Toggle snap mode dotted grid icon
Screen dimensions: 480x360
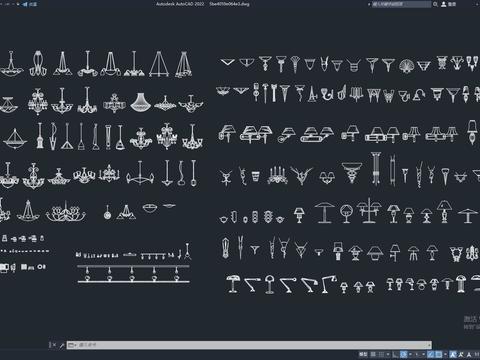tap(381, 354)
